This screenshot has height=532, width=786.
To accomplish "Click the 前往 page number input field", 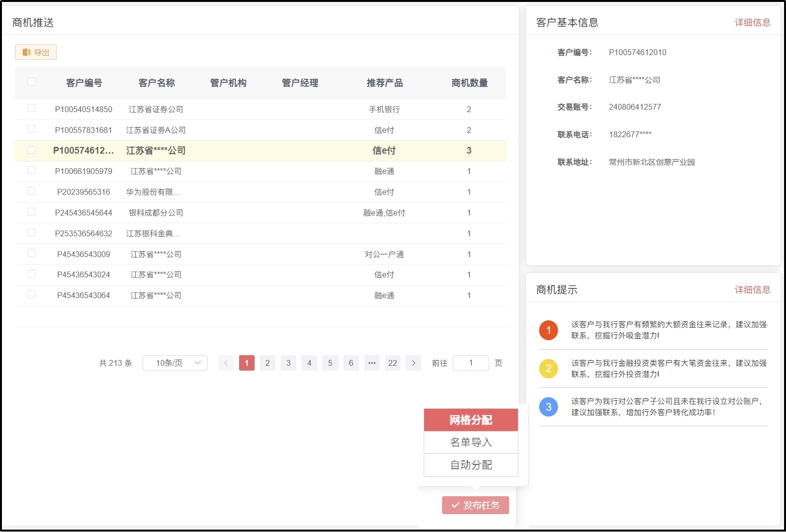I will (471, 363).
